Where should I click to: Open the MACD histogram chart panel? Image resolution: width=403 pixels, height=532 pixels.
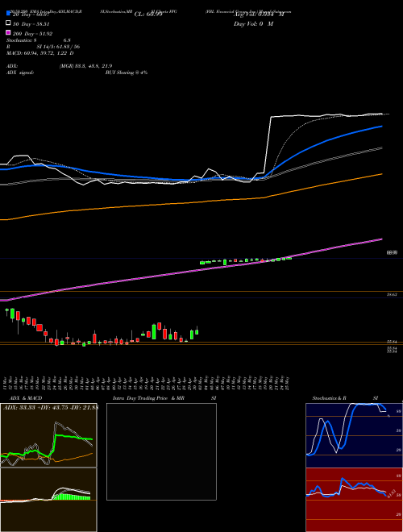[x=48, y=500]
